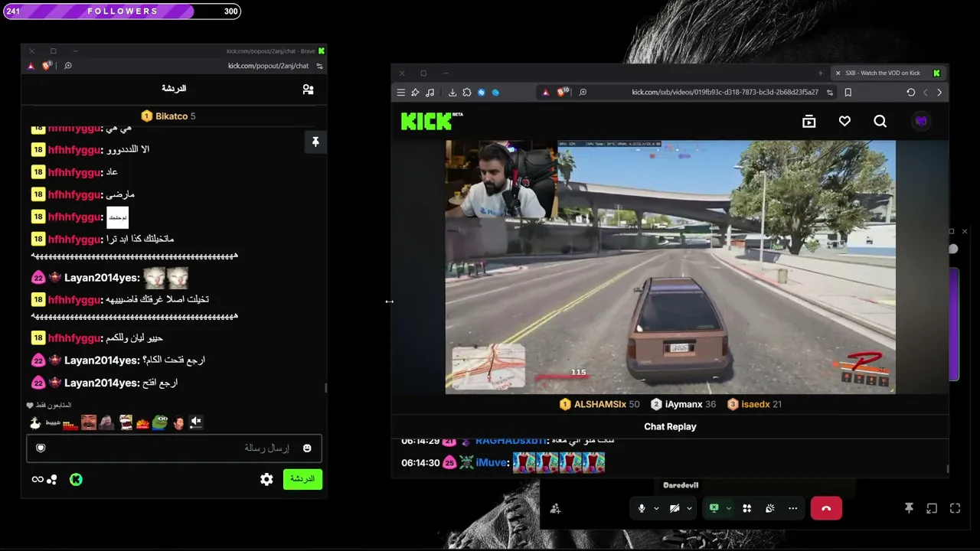Viewport: 980px width, 551px height.
Task: Click the green Kick K icon below the message box
Action: 76,479
